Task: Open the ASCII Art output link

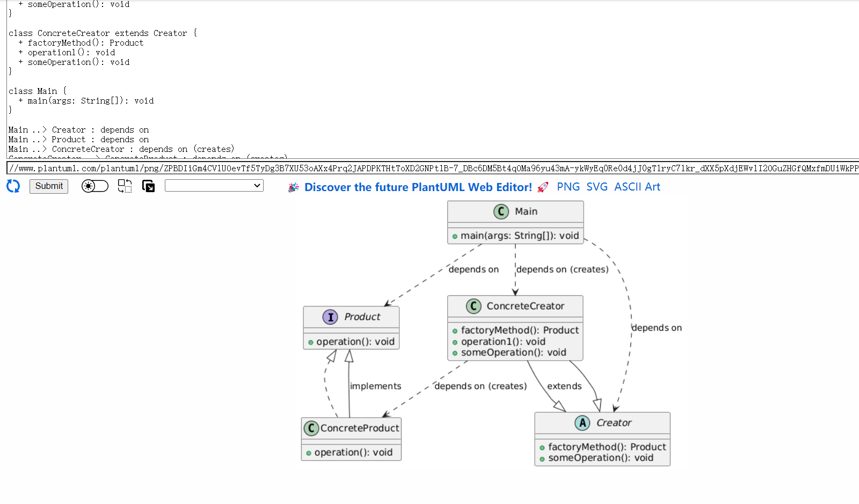Action: [637, 187]
